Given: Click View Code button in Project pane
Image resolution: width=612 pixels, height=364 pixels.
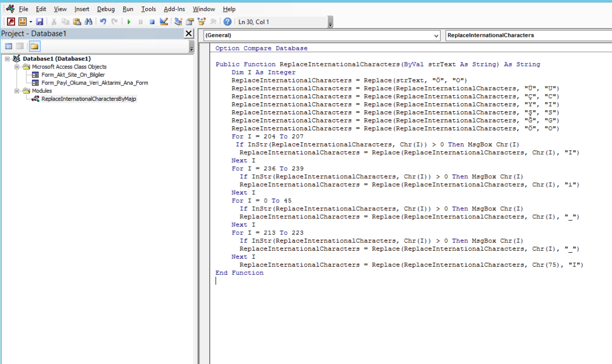Looking at the screenshot, I should click(x=8, y=46).
